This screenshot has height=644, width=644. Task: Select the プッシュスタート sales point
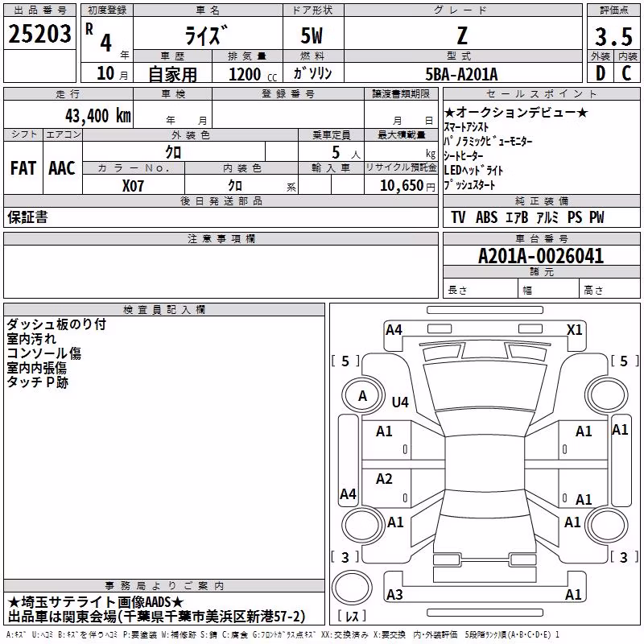pyautogui.click(x=469, y=185)
